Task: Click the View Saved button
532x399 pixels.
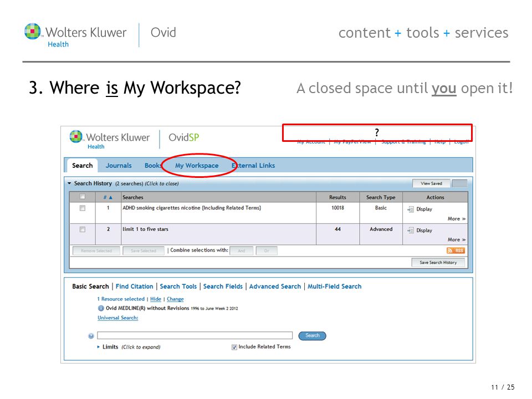Action: pyautogui.click(x=431, y=183)
